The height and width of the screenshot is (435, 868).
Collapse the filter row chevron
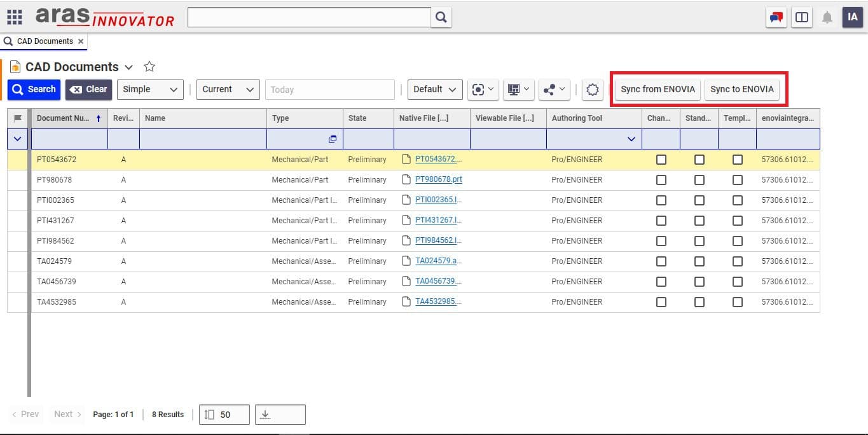point(17,139)
